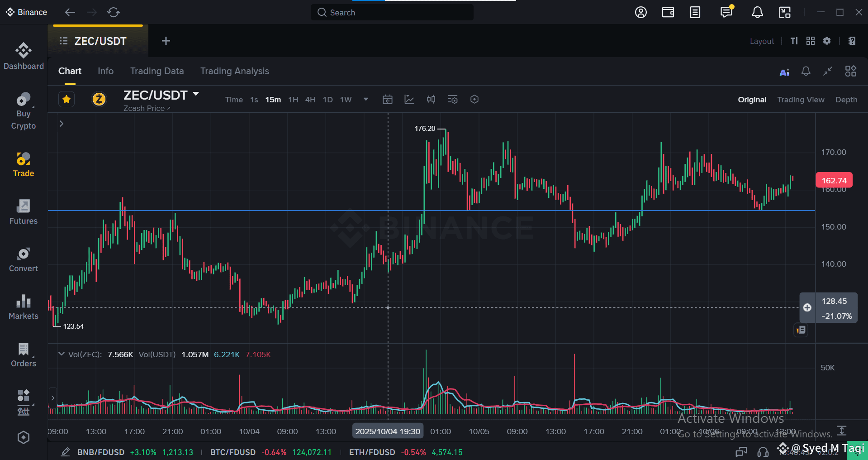Screen dimensions: 868x460
Task: Select the Time line chart option
Action: pos(234,100)
